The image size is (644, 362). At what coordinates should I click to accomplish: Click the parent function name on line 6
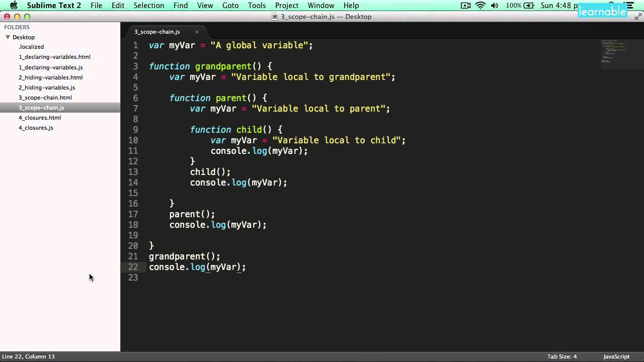[231, 98]
